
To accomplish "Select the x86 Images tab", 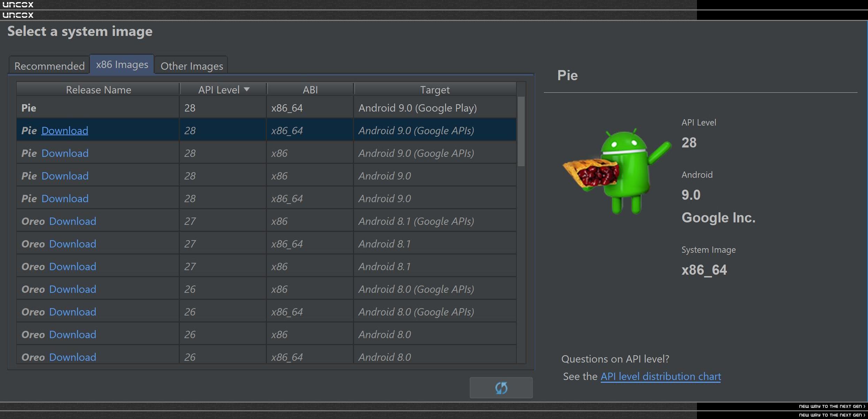I will pyautogui.click(x=122, y=64).
